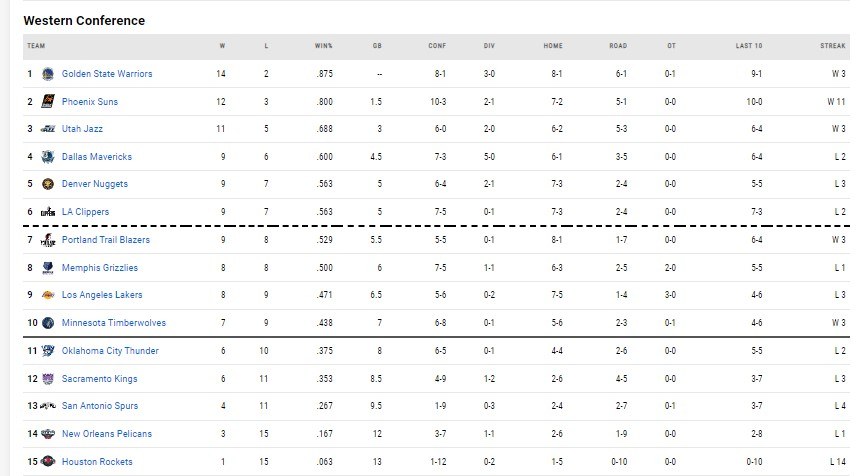Open the LA Clippers team link

coord(85,212)
